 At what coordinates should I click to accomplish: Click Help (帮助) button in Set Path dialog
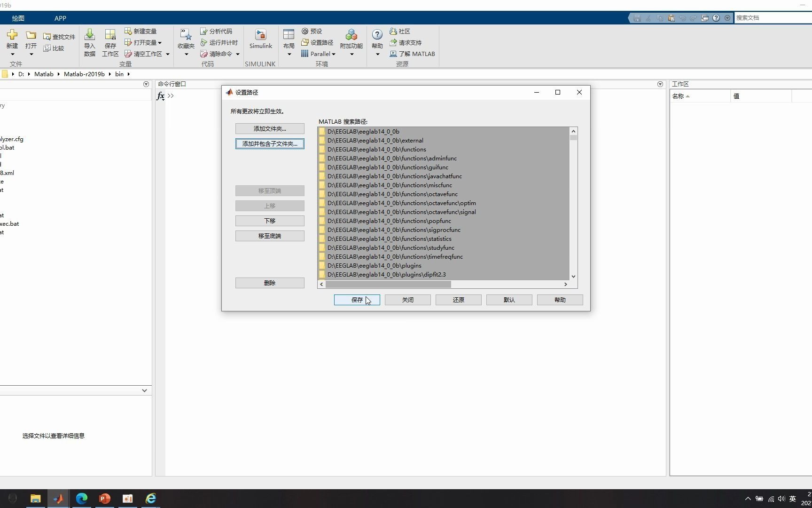coord(560,300)
